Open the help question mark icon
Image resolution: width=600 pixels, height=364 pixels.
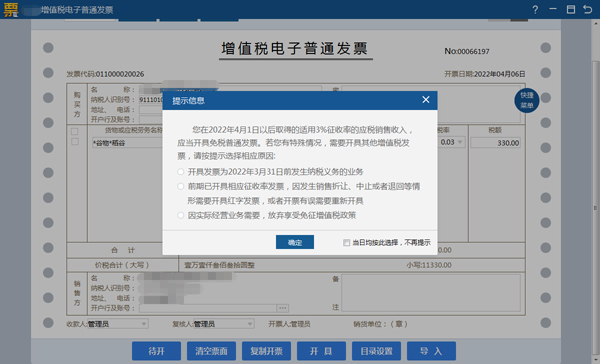535,10
